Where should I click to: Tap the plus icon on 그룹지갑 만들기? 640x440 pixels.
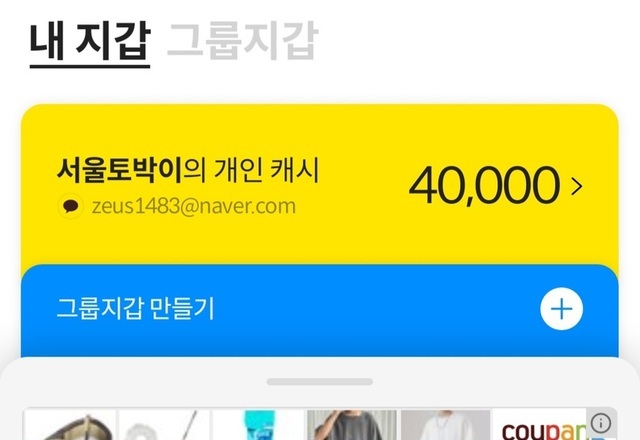click(x=561, y=309)
